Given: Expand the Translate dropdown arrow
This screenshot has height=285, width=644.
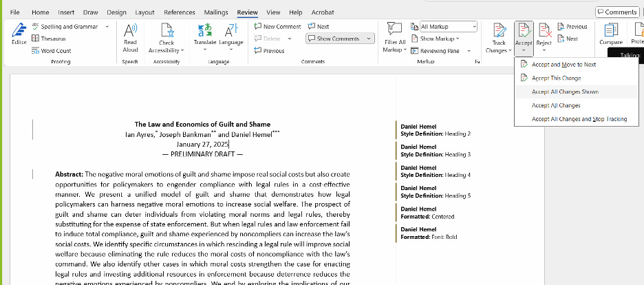Looking at the screenshot, I should pos(205,50).
